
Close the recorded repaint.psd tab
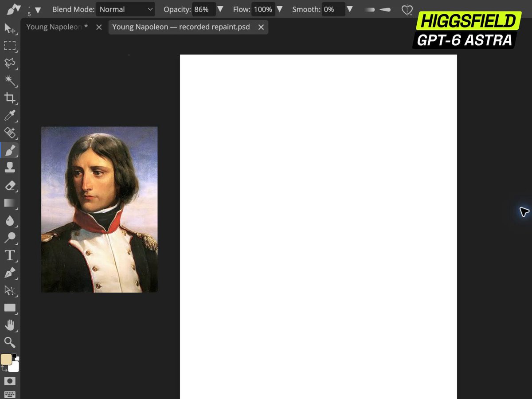pos(261,27)
